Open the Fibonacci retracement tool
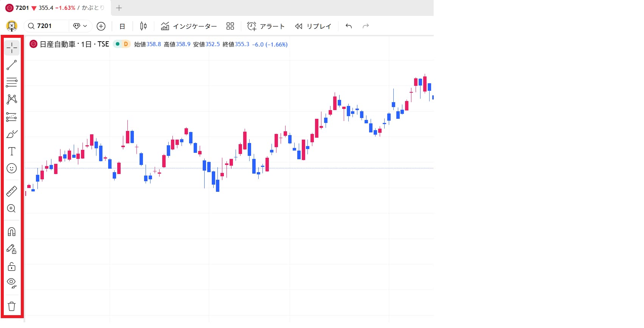Viewport: 644px width, 328px height. [x=12, y=82]
